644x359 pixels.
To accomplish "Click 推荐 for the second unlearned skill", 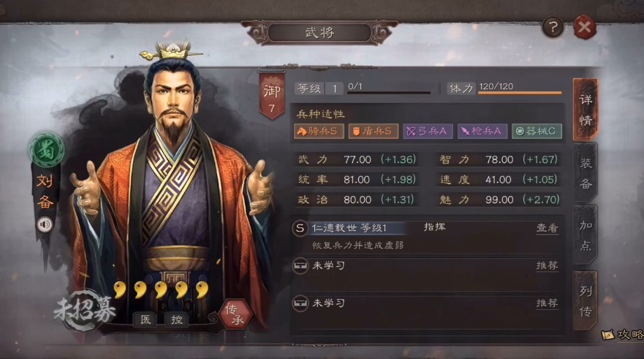I will [547, 303].
